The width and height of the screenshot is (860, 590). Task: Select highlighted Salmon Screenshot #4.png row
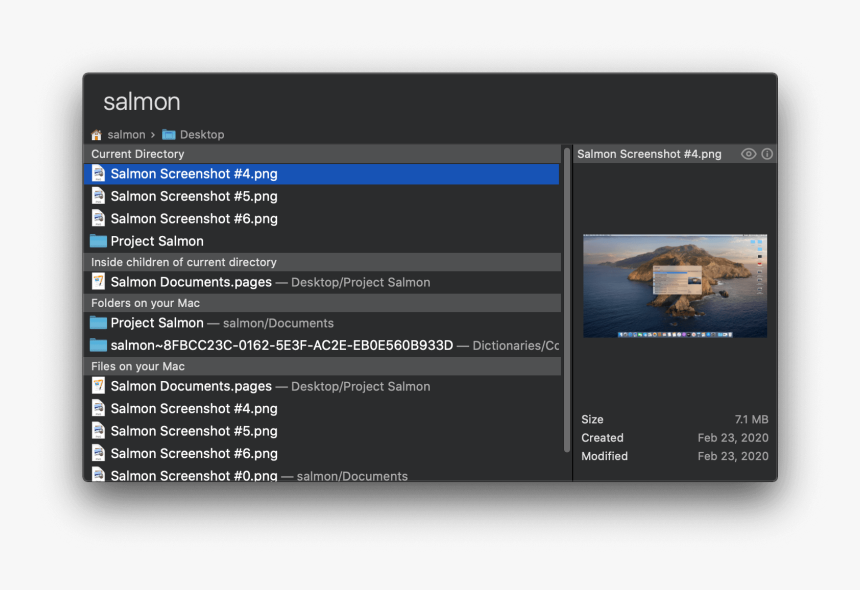(x=322, y=174)
